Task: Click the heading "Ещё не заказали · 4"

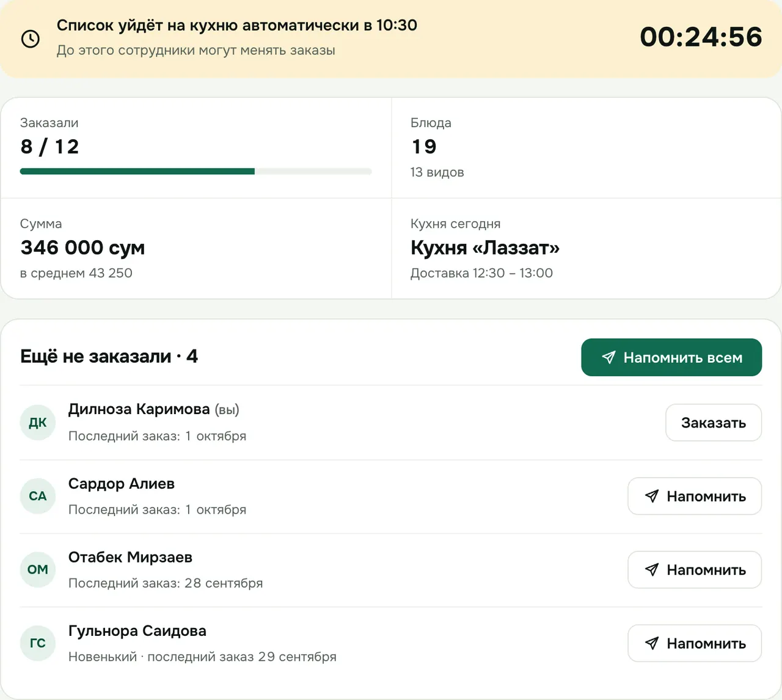Action: click(x=109, y=356)
